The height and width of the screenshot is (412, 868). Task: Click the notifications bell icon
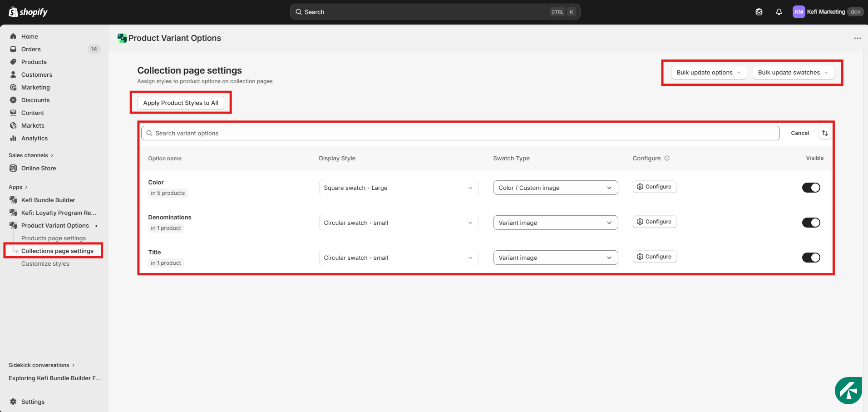click(779, 12)
